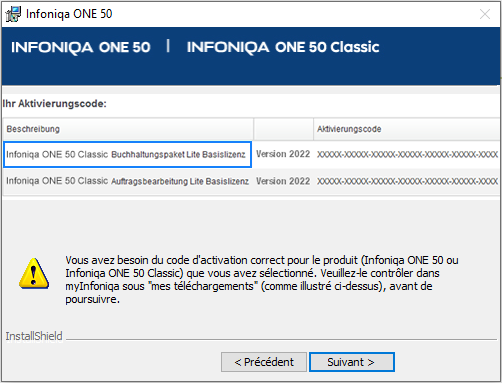Click the Ihr Aktivierungscode: label
The image size is (502, 383).
(x=54, y=104)
